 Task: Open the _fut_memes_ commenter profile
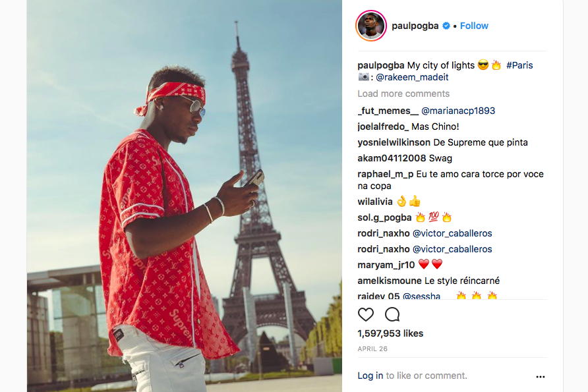coord(388,111)
